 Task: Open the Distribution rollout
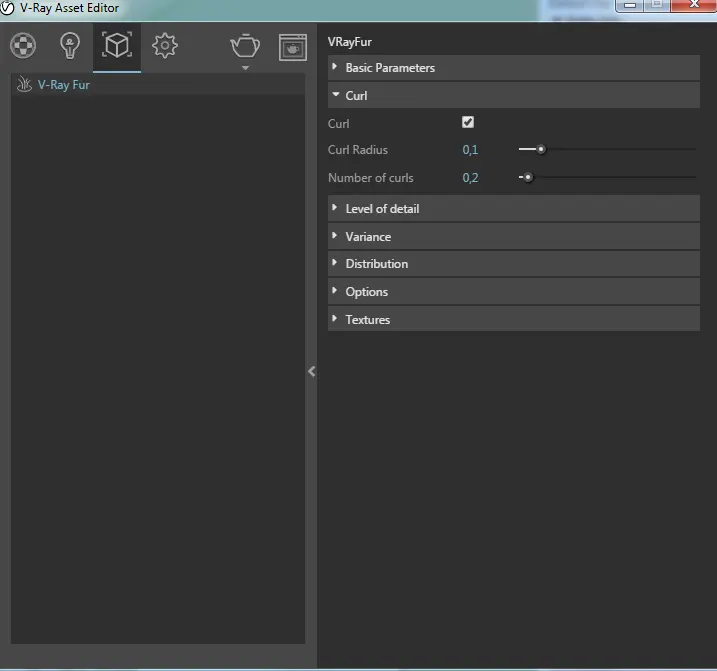pyautogui.click(x=376, y=264)
